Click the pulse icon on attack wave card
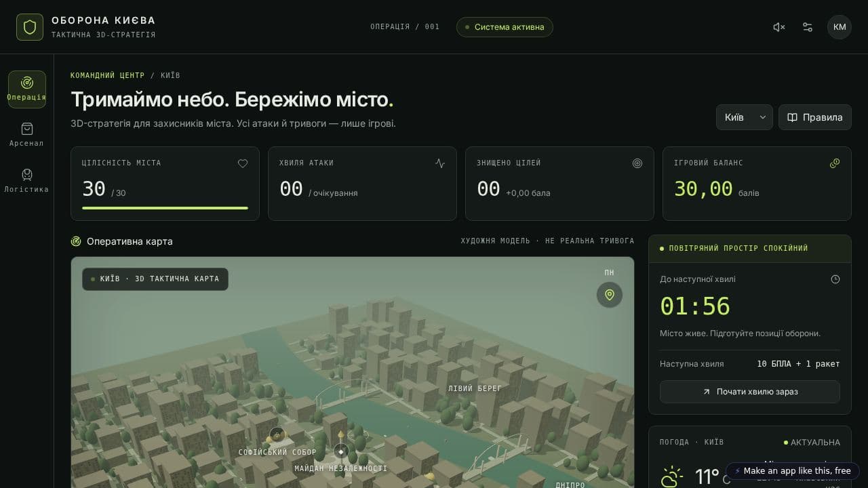 440,163
